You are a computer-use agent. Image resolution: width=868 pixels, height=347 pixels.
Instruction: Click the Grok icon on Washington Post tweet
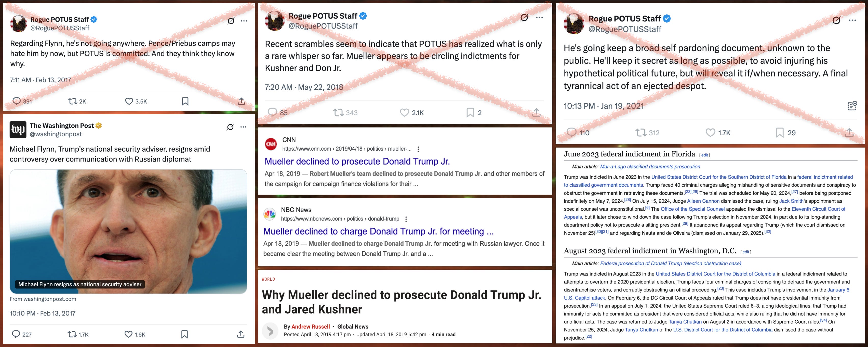(230, 127)
